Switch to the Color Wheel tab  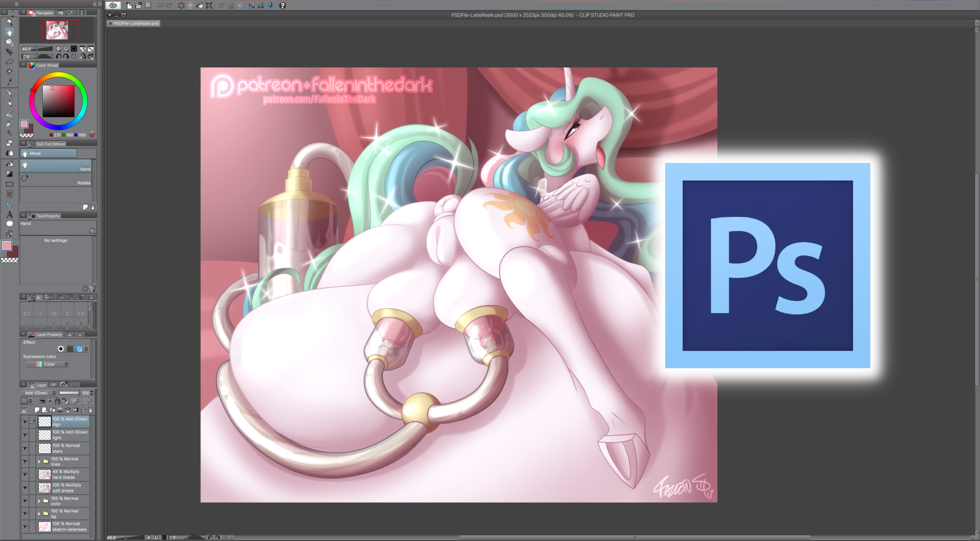tap(44, 65)
